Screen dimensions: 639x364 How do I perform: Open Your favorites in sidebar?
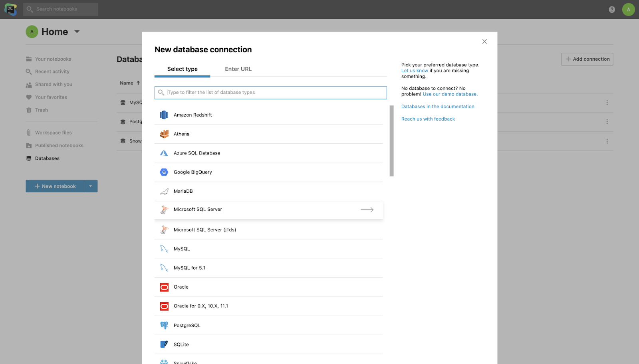coord(46,97)
